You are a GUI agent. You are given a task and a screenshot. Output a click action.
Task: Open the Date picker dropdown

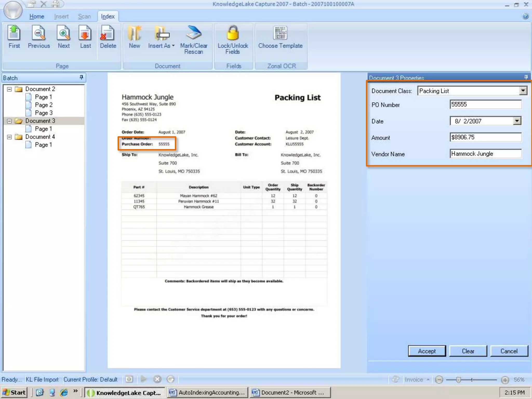point(517,121)
